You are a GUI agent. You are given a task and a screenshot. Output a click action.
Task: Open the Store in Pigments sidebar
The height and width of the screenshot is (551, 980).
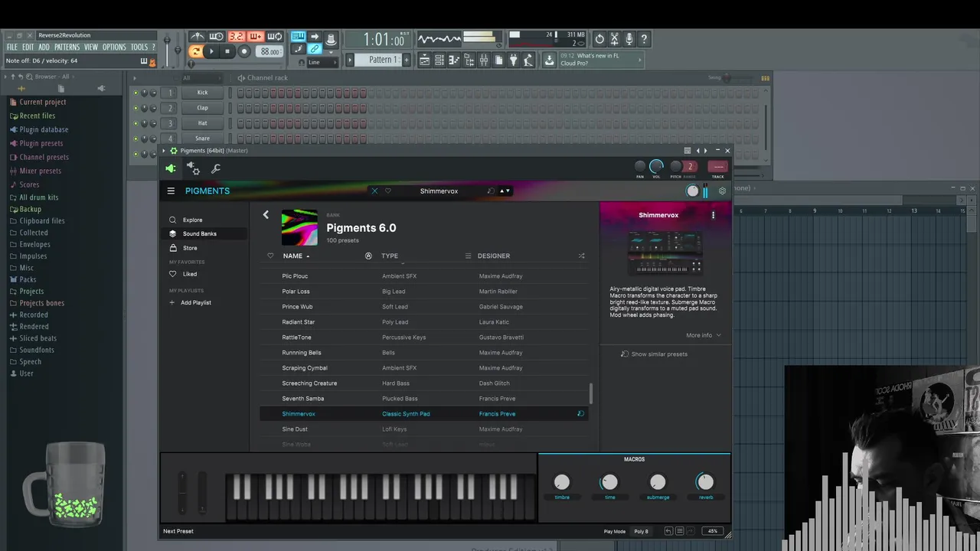click(190, 248)
